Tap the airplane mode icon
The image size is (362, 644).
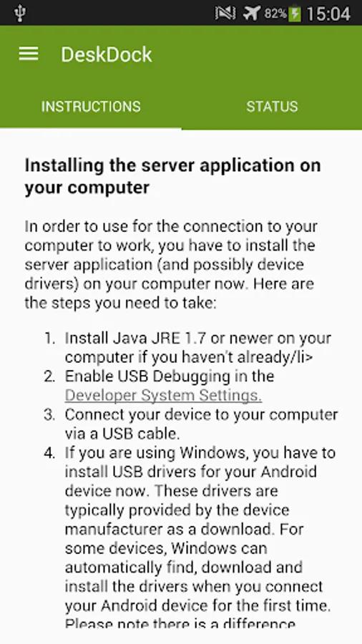(252, 14)
